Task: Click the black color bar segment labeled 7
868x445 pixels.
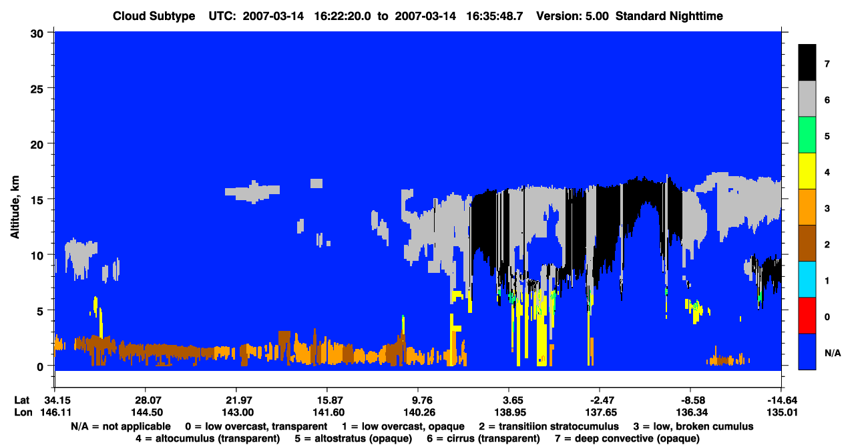Action: click(x=807, y=63)
